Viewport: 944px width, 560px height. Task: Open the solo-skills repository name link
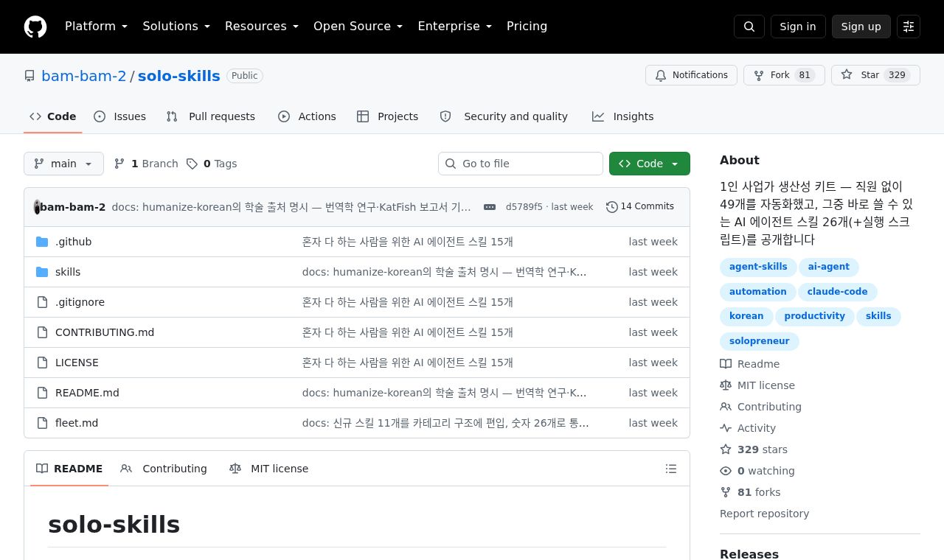179,76
